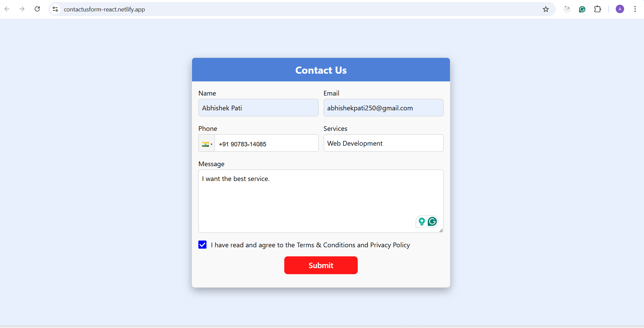Click the browser back arrow
Screen dimensions: 644x328
(7, 9)
